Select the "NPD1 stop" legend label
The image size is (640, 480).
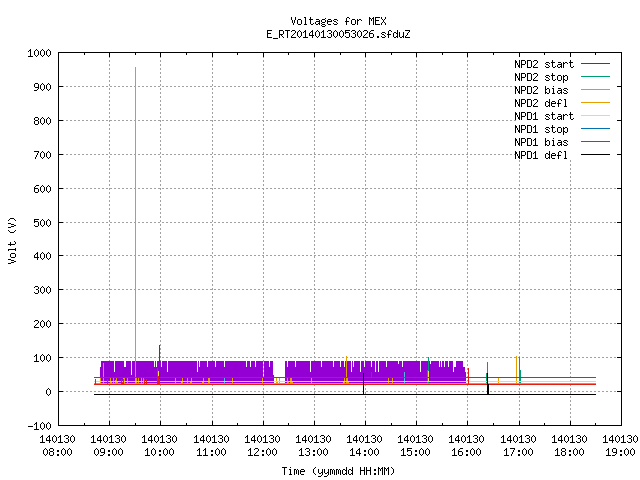(541, 129)
